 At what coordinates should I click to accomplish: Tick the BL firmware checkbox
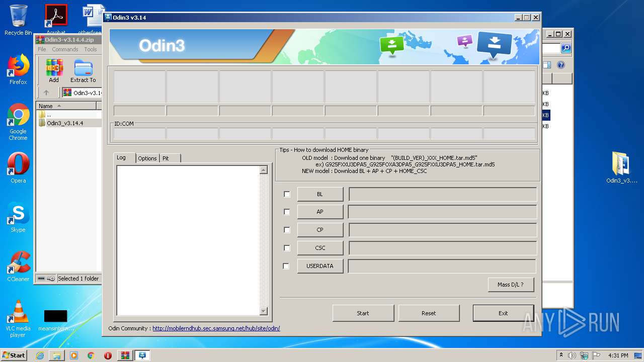tap(287, 194)
